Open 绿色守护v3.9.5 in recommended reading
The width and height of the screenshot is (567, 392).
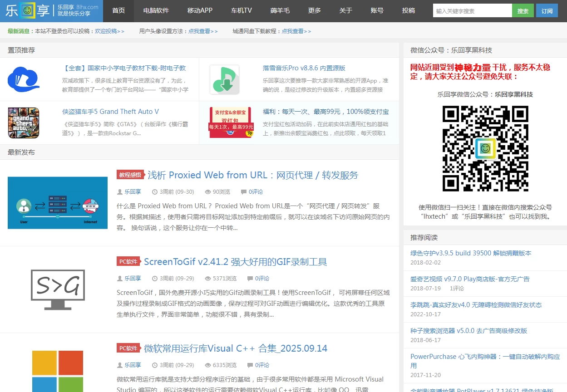pos(470,253)
